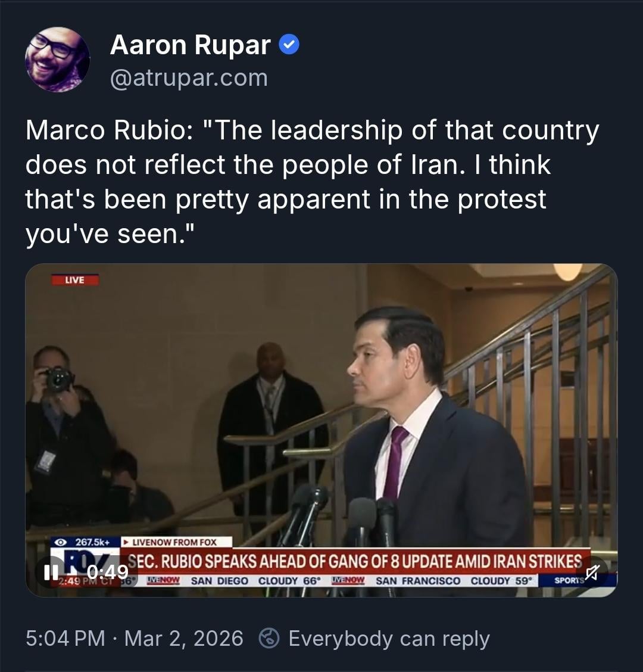This screenshot has width=643, height=672.
Task: Click the 0:49 video time indicator
Action: click(108, 572)
